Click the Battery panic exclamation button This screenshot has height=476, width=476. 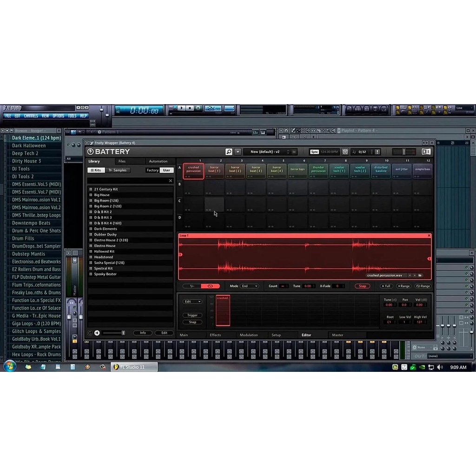tap(377, 152)
